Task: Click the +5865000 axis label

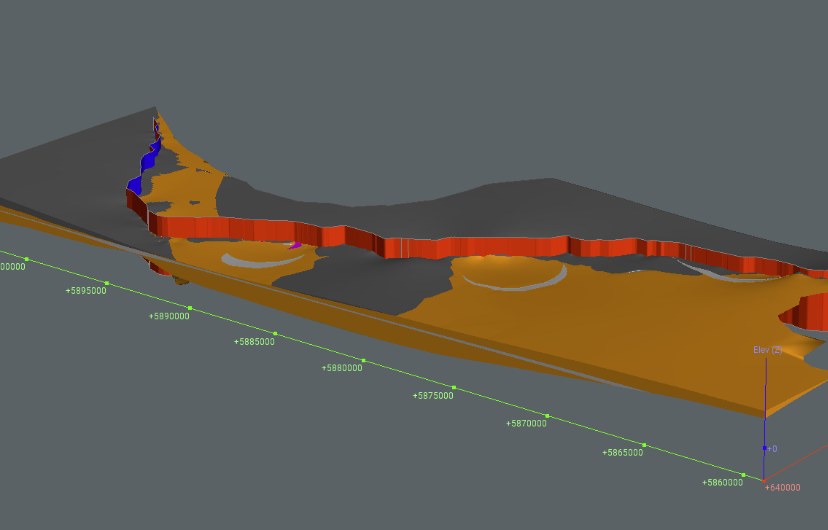Action: coord(623,453)
